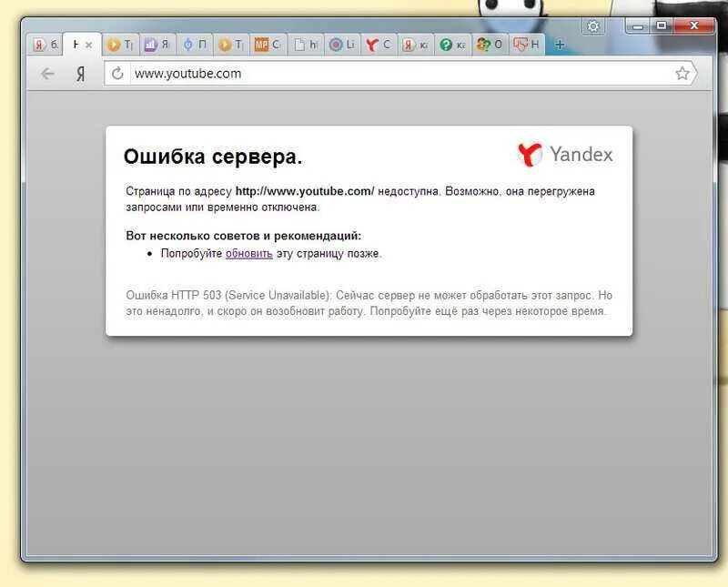The height and width of the screenshot is (587, 728).
Task: Open a new tab with the plus
Action: 560,45
